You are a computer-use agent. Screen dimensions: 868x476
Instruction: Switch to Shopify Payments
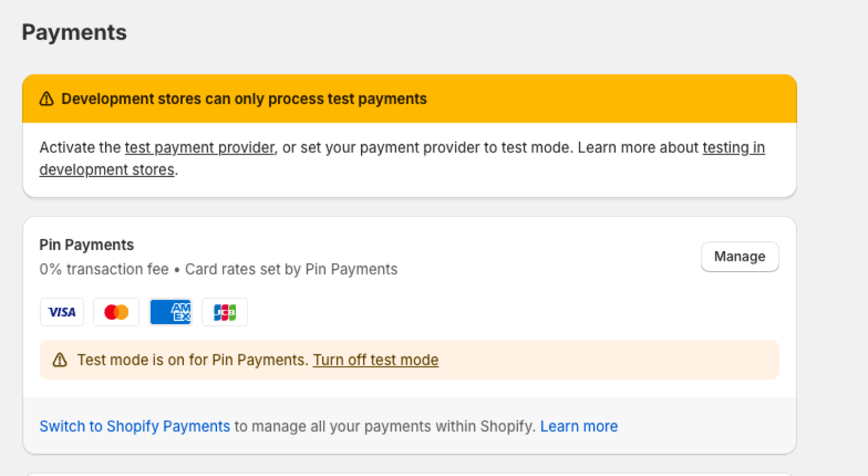click(x=135, y=426)
